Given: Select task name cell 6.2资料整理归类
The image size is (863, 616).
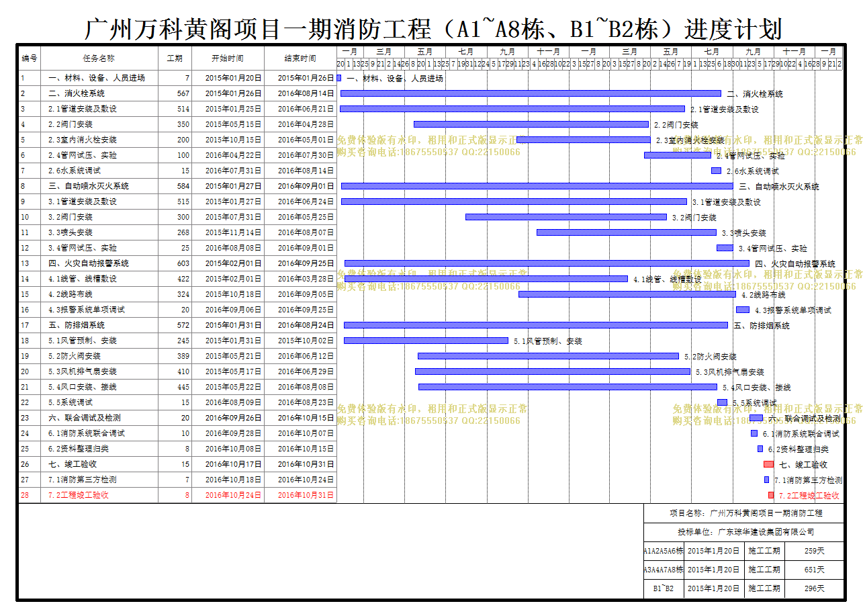Looking at the screenshot, I should [x=99, y=449].
